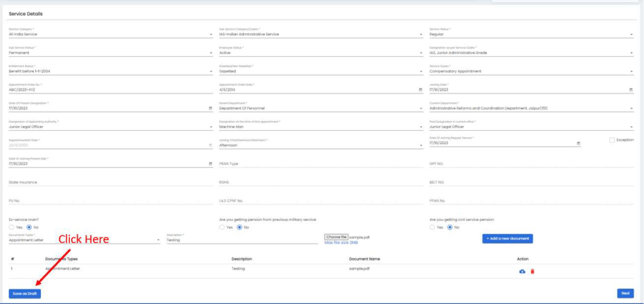Select No for previous military service pension
Image resolution: width=644 pixels, height=304 pixels.
(239, 227)
